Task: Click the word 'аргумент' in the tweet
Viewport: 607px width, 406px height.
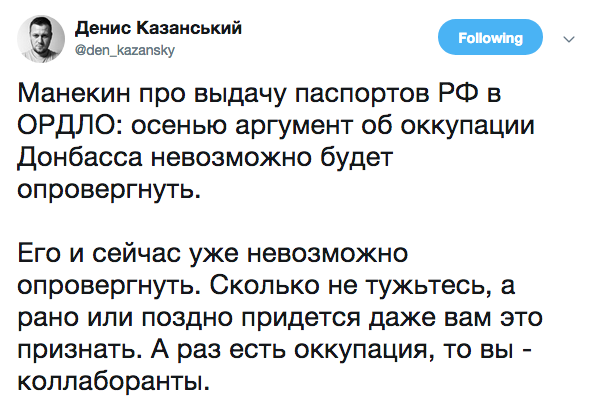Action: click(293, 127)
